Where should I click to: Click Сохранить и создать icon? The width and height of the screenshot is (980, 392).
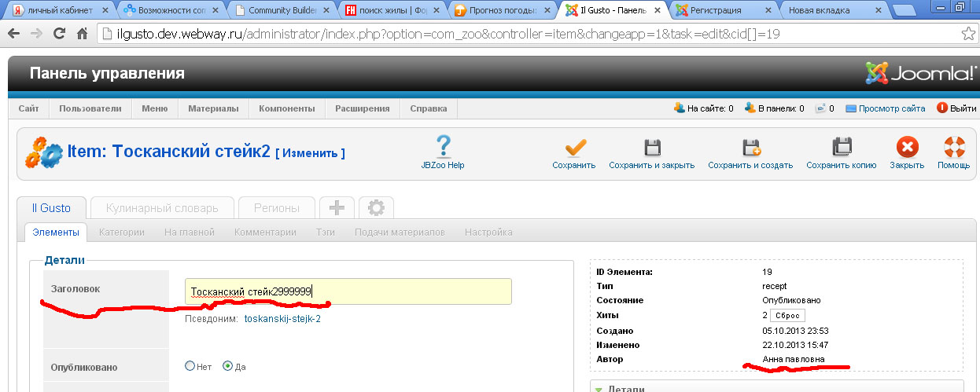point(750,148)
